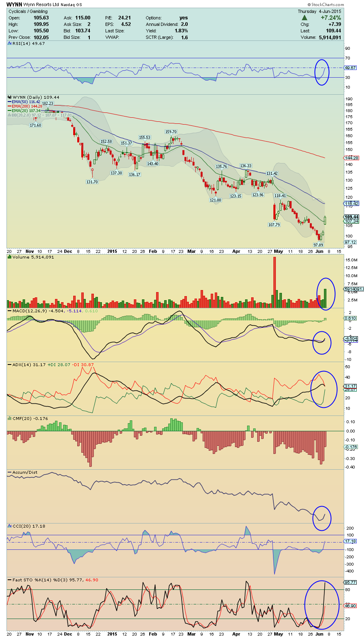364x638 pixels.
Task: Click the Options value yes
Action: point(184,18)
